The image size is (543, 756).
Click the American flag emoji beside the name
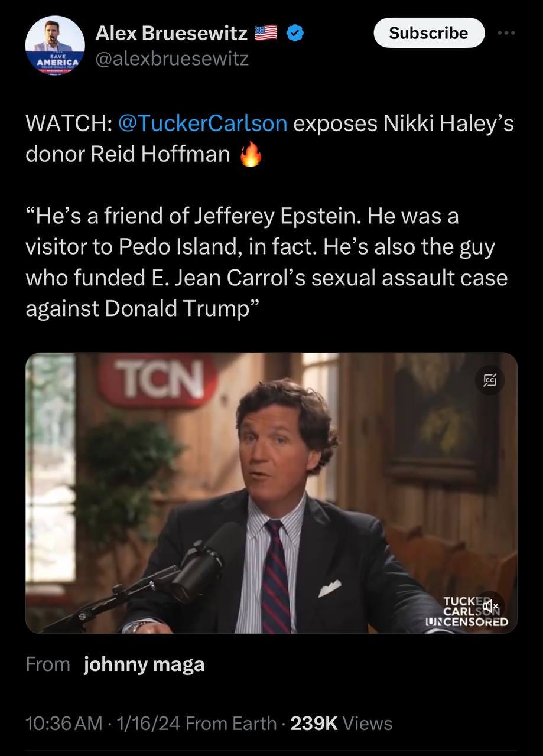pyautogui.click(x=266, y=35)
